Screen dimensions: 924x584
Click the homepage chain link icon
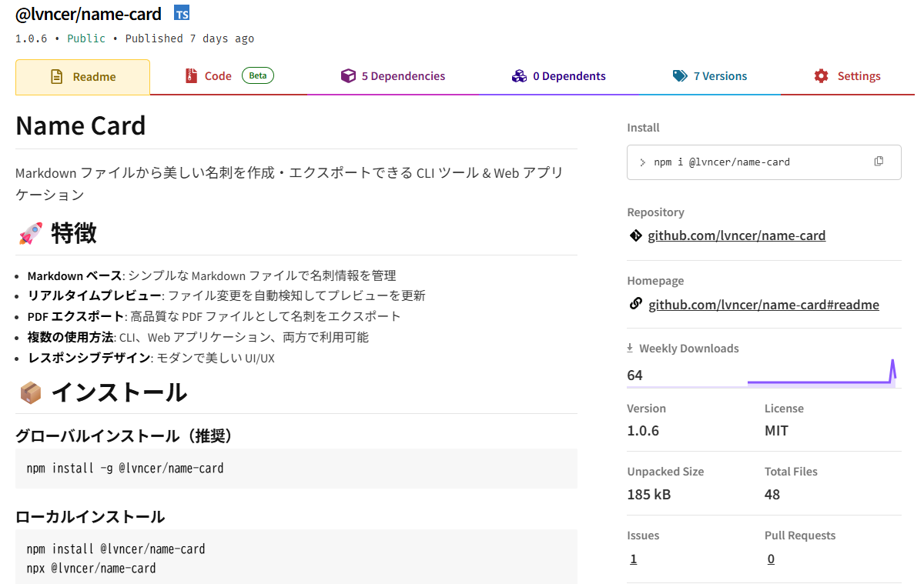635,304
